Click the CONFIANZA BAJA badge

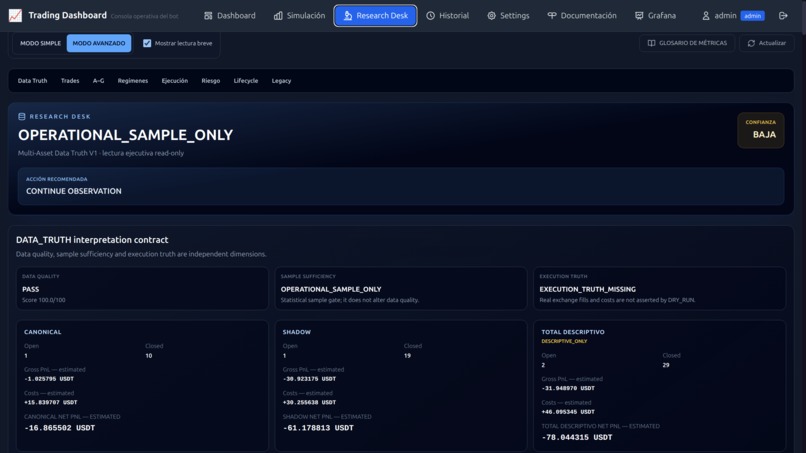point(760,130)
